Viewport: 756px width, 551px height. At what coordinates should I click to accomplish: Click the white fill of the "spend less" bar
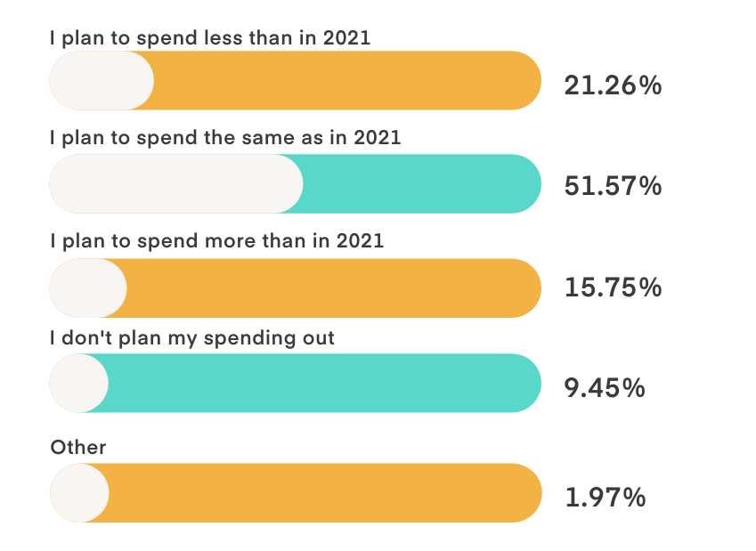click(101, 81)
